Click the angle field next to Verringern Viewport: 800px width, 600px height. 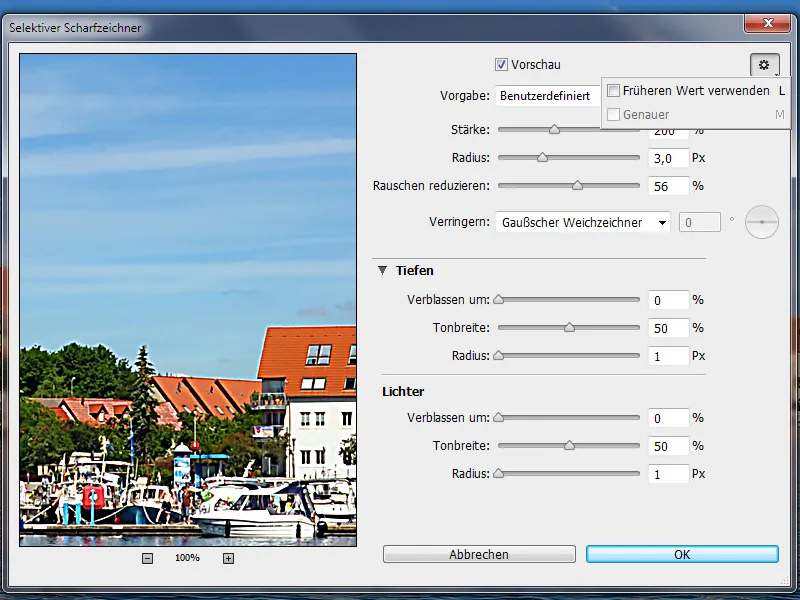click(x=699, y=222)
